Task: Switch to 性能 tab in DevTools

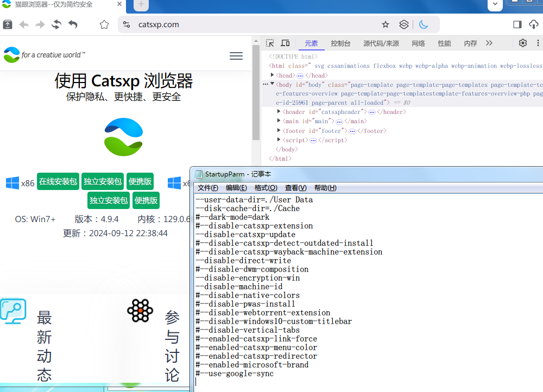Action: 444,43
